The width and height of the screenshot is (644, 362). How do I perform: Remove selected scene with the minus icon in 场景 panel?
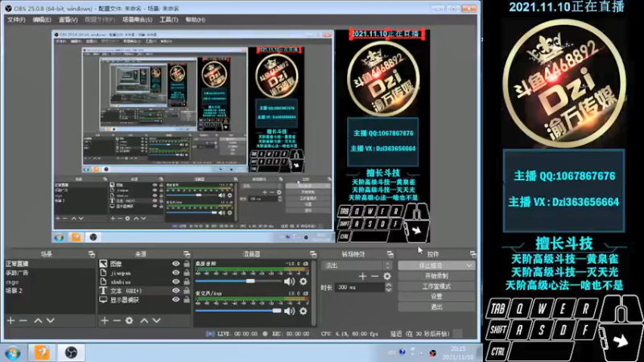pyautogui.click(x=23, y=320)
